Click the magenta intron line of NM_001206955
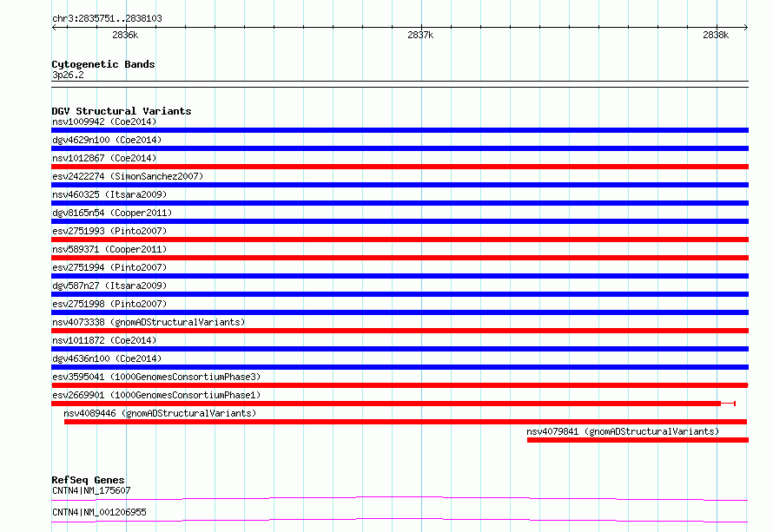The width and height of the screenshot is (773, 532). point(400,519)
